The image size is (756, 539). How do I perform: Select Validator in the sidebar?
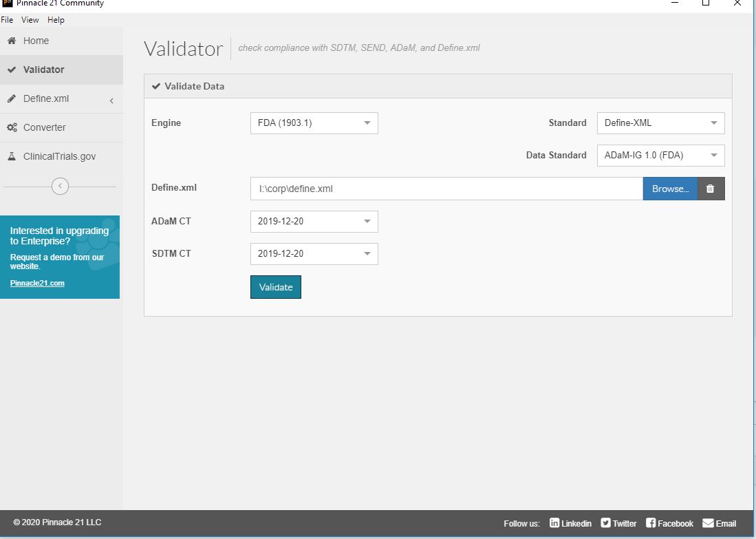coord(61,70)
